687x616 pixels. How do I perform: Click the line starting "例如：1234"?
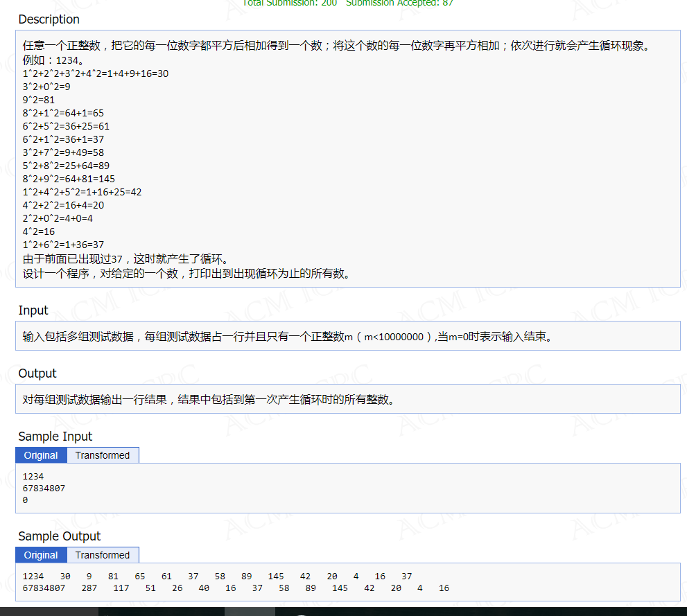click(53, 60)
